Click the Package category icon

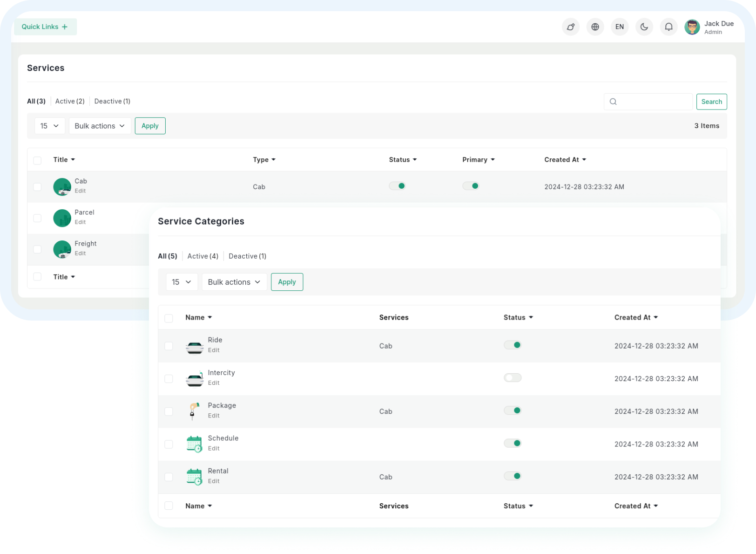pyautogui.click(x=194, y=411)
